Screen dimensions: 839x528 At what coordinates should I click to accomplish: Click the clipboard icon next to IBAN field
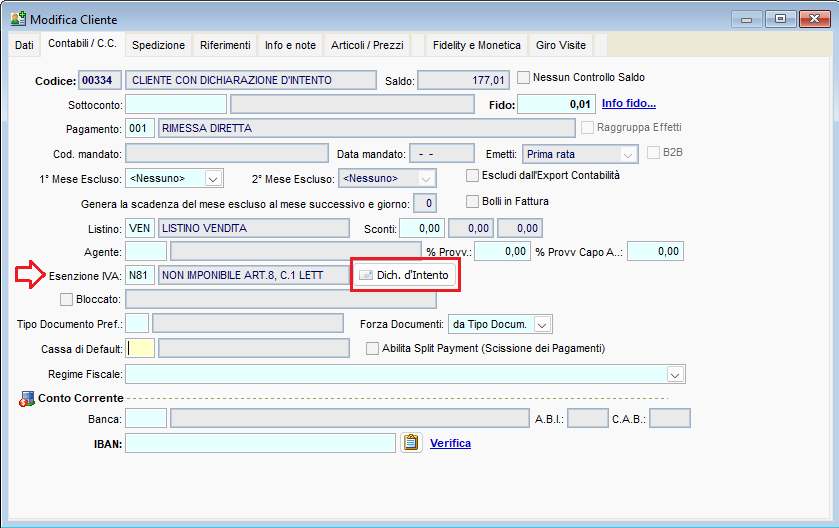(411, 443)
